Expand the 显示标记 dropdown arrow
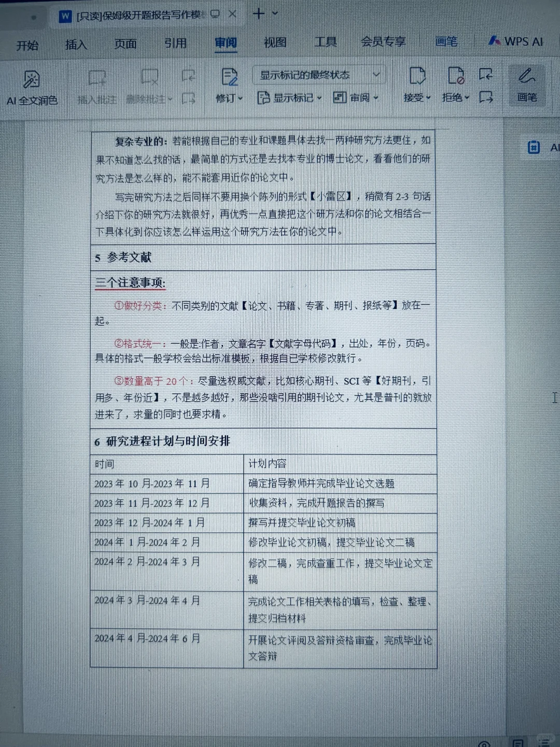 coord(319,98)
